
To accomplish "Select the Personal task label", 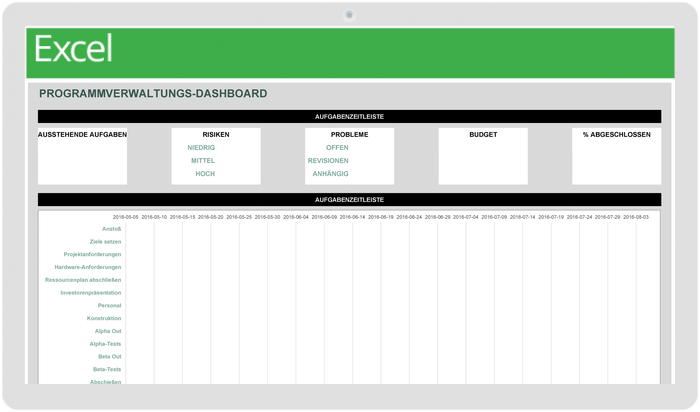I will (109, 305).
